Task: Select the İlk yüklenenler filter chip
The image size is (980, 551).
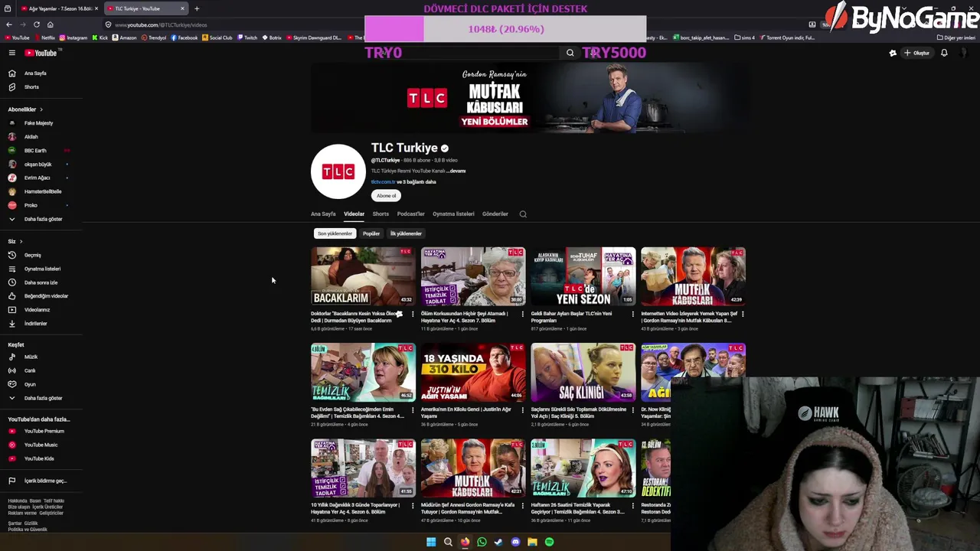Action: point(406,233)
